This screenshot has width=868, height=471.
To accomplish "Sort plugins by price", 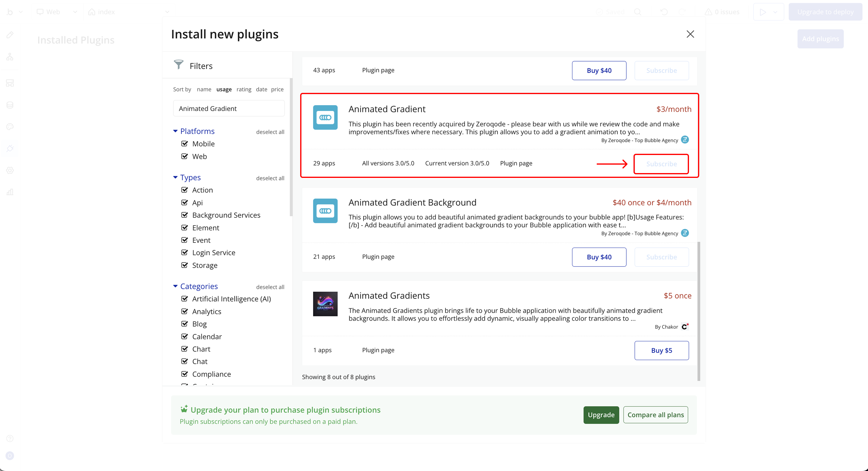I will [277, 89].
